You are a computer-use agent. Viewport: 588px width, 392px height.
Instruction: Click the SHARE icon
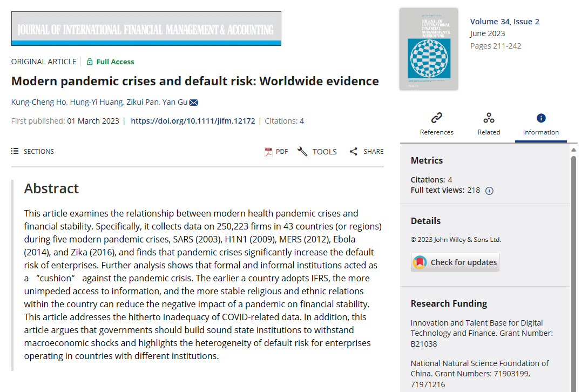[354, 151]
